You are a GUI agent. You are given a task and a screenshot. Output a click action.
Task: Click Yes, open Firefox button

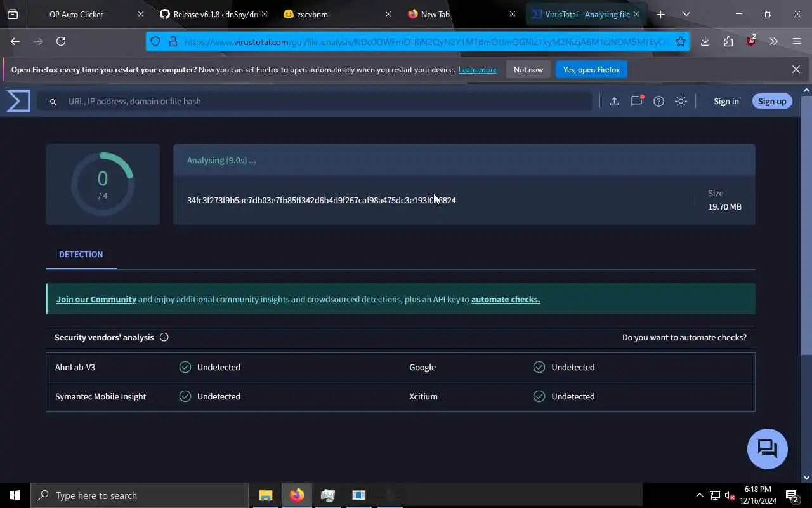point(591,70)
